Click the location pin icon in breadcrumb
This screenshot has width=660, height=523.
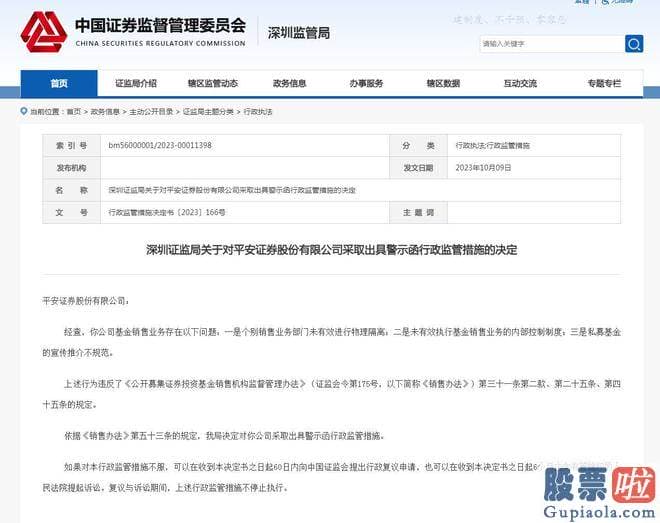point(24,111)
